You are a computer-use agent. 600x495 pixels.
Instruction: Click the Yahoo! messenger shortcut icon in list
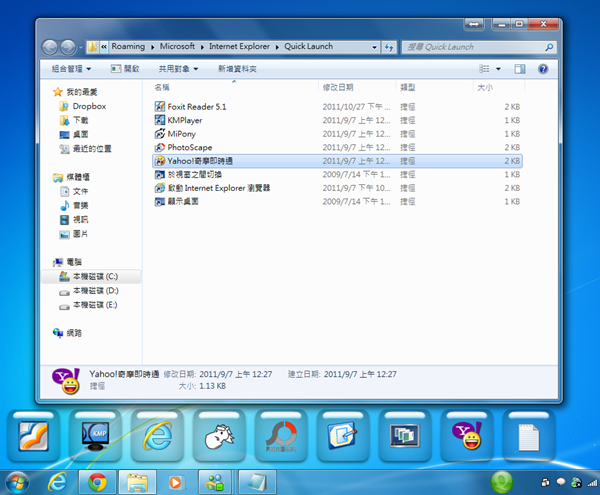tap(160, 161)
